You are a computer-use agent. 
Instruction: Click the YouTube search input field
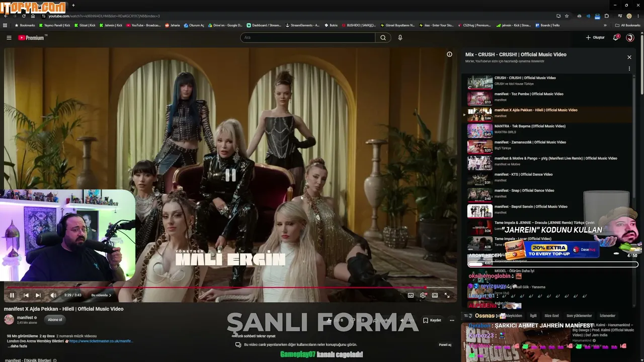[307, 38]
